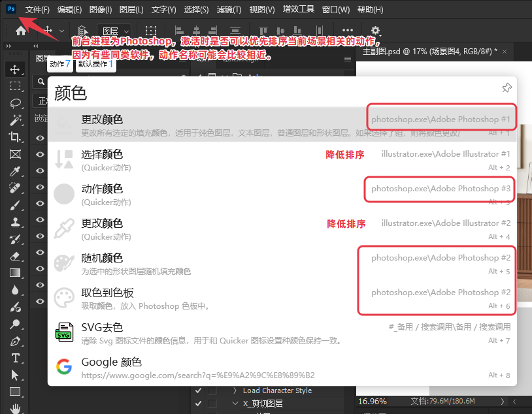Align left edges in options bar

pyautogui.click(x=179, y=31)
